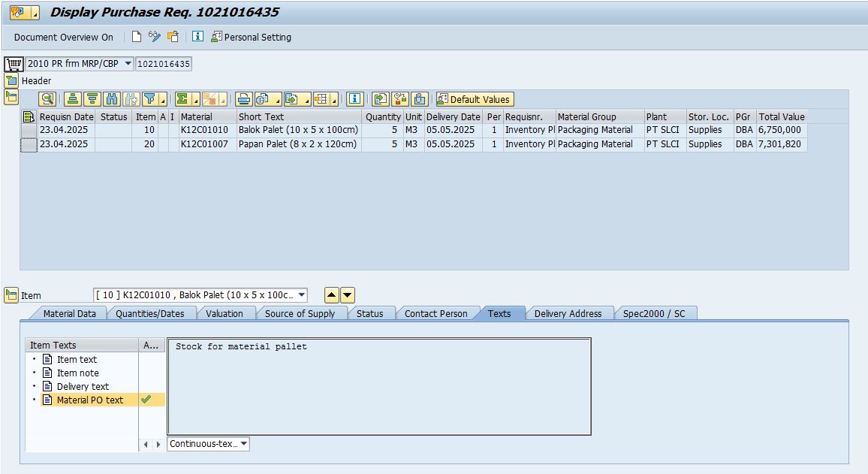Click Balok Palet (10 x 5 x 100cm) cell

click(x=298, y=129)
